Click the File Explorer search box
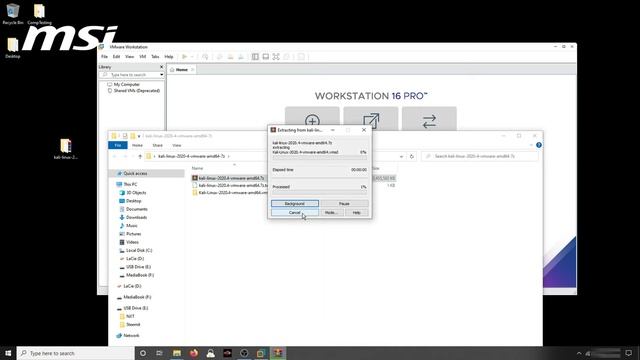The width and height of the screenshot is (640, 360). [480, 156]
